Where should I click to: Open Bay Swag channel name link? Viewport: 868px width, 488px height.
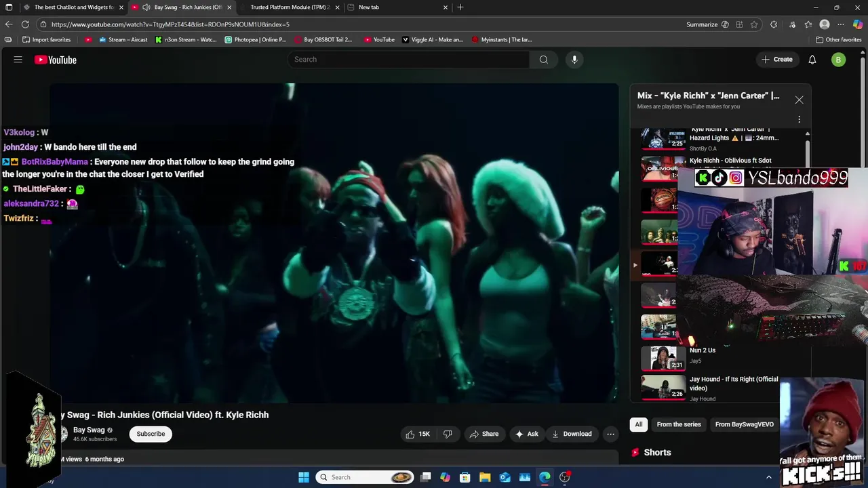(89, 430)
